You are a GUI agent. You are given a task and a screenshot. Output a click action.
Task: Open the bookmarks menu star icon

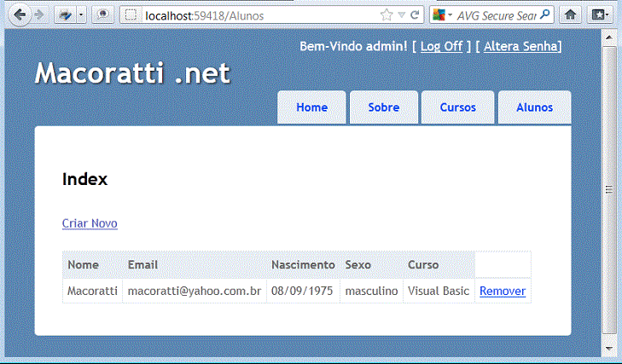pyautogui.click(x=599, y=15)
